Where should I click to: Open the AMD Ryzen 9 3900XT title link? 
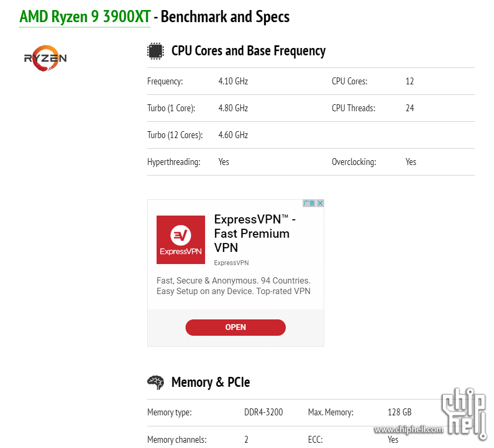click(x=85, y=17)
